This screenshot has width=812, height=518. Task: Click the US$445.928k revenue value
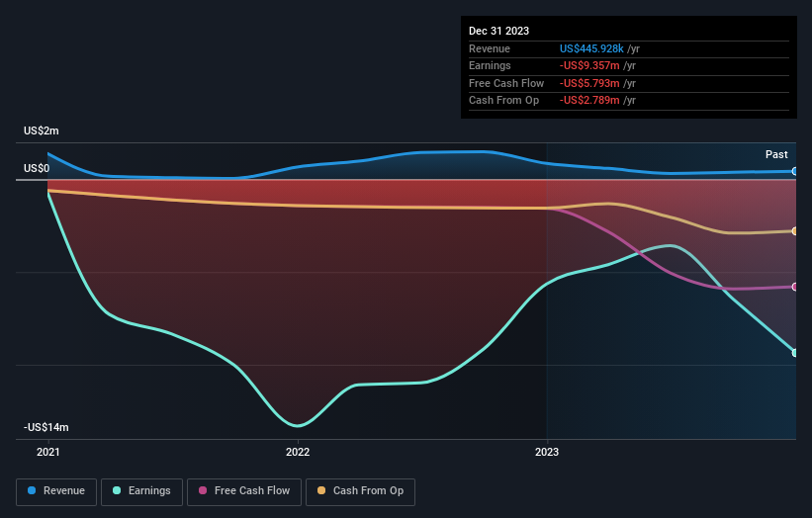pos(591,48)
